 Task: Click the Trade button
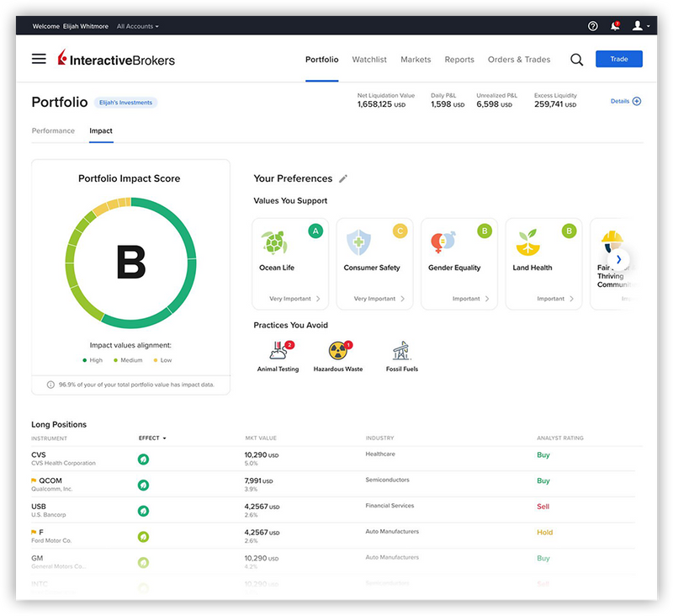click(x=619, y=59)
